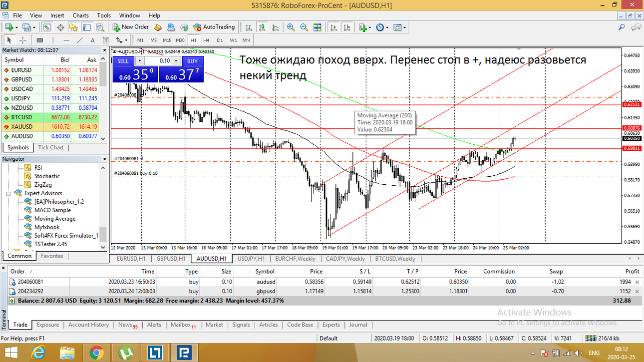
Task: Switch timeframe to H4
Action: click(x=206, y=40)
